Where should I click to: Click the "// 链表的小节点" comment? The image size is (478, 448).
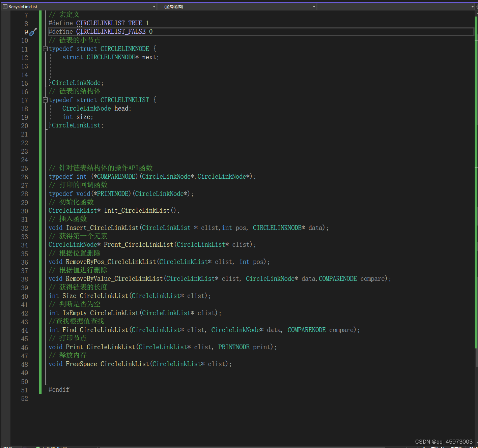(75, 40)
